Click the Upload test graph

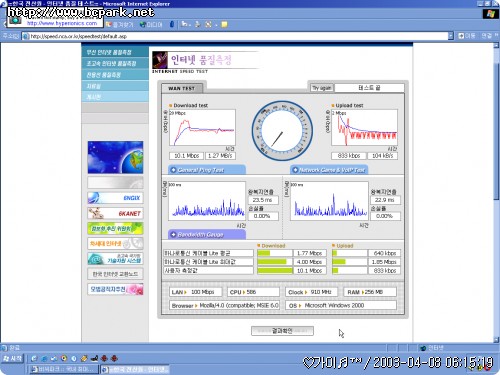[x=364, y=128]
